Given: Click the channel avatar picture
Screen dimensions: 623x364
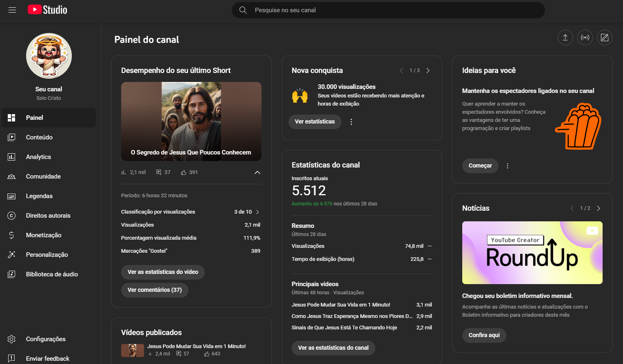Looking at the screenshot, I should tap(49, 56).
